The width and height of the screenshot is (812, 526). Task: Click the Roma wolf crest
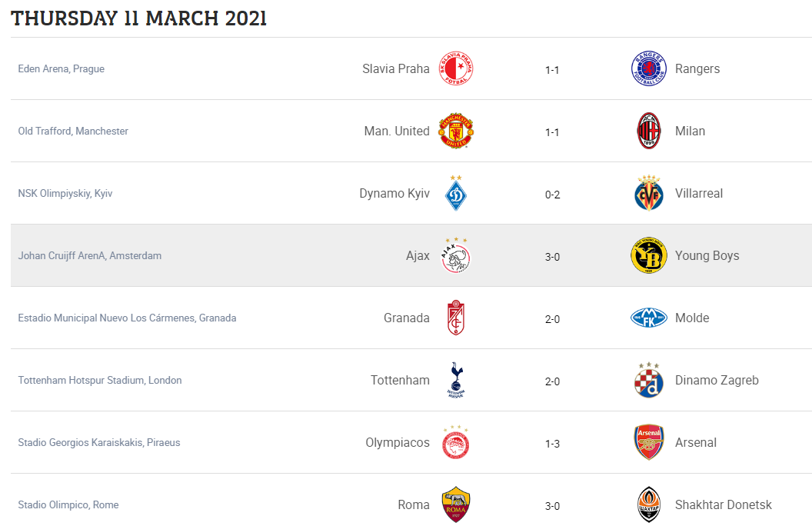point(456,504)
